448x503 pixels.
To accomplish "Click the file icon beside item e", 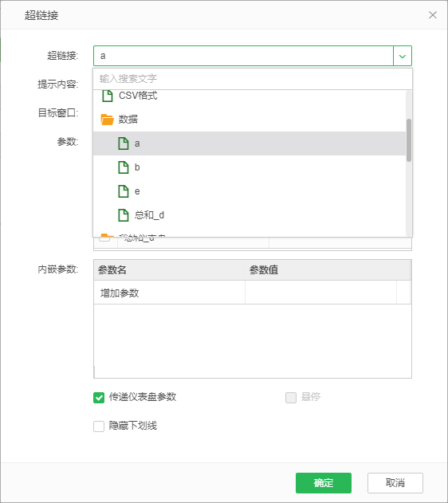I will pos(124,191).
